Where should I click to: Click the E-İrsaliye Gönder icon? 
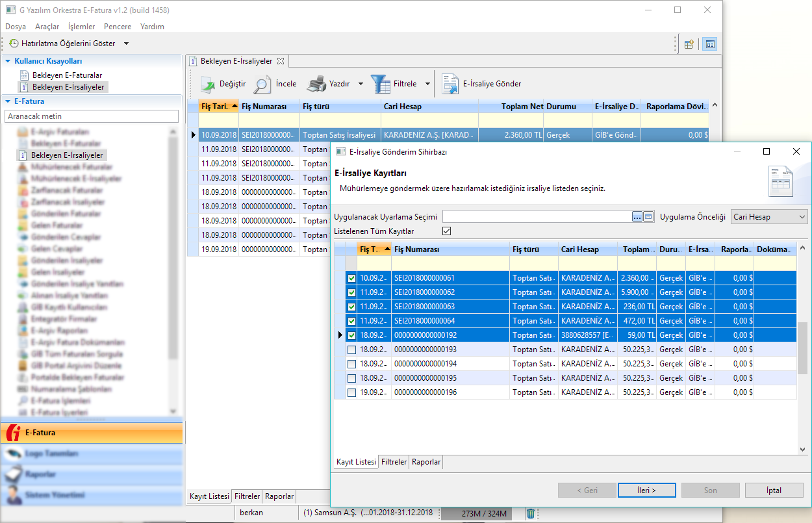point(450,84)
